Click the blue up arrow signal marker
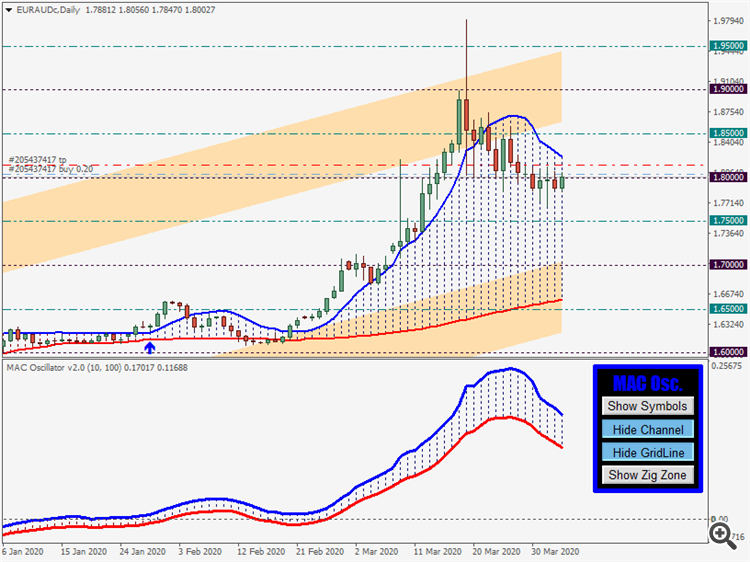 [x=150, y=348]
